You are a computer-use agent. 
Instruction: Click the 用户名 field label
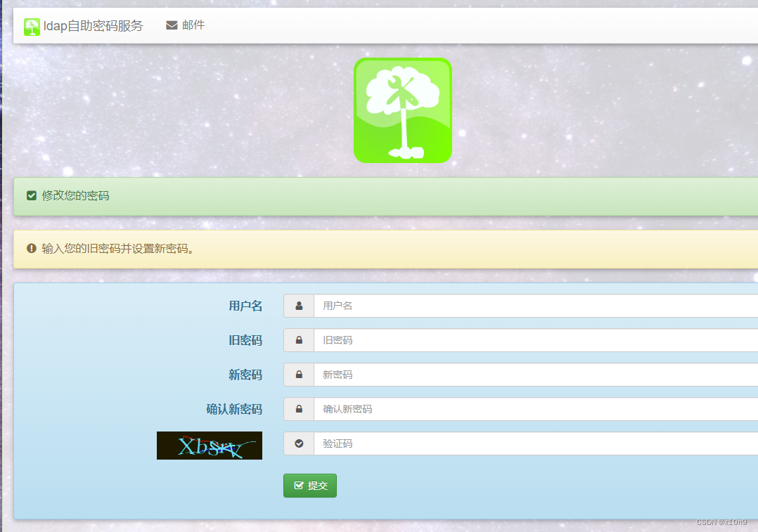(245, 306)
